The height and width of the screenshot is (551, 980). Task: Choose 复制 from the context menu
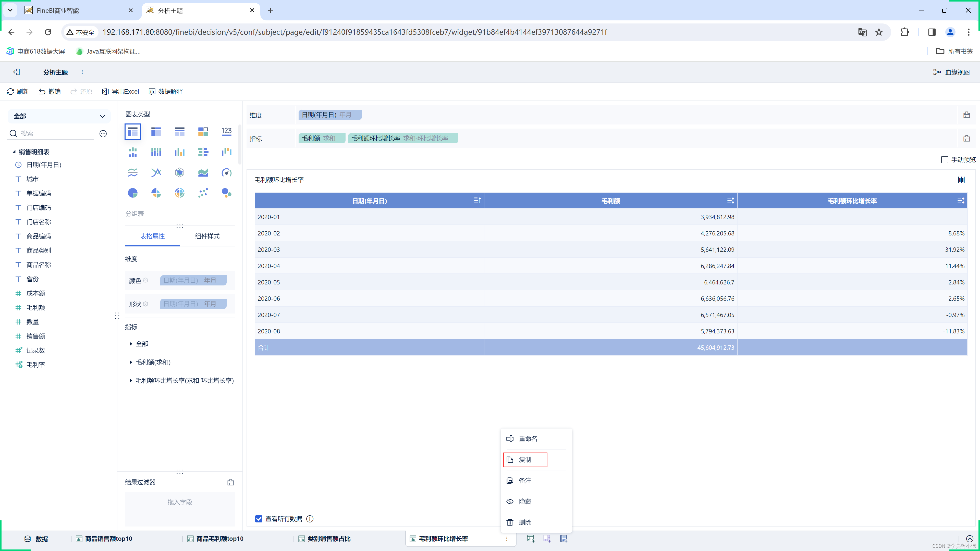(x=525, y=460)
